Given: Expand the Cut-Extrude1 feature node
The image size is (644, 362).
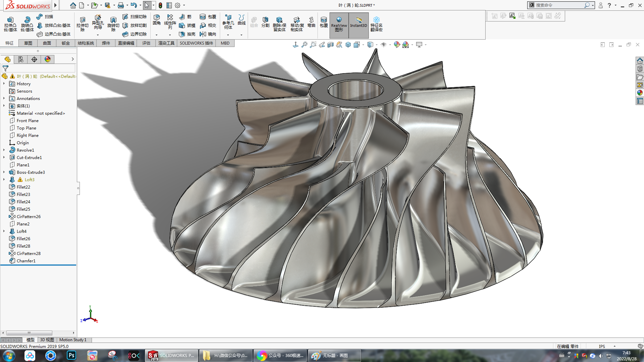Looking at the screenshot, I should (4, 157).
